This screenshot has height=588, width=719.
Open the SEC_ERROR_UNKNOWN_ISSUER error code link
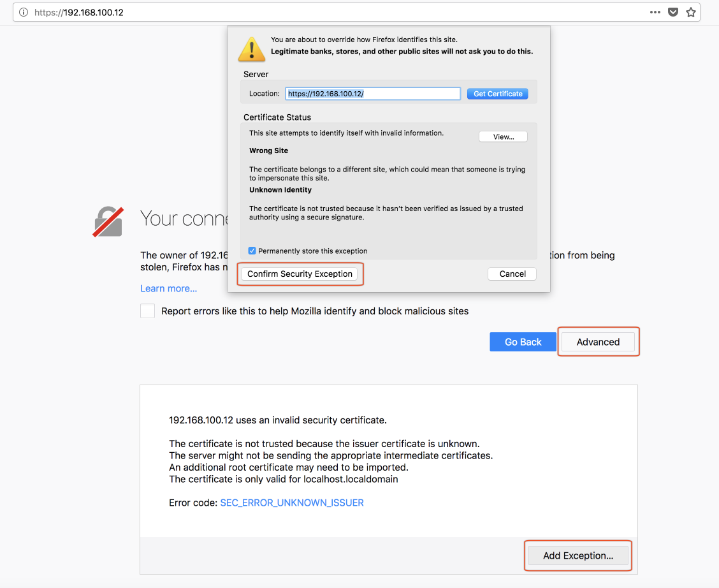[292, 503]
